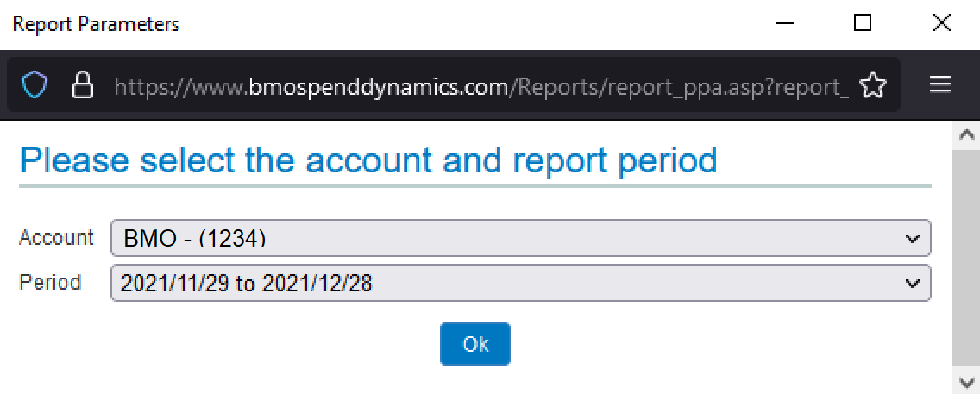980x394 pixels.
Task: Bookmark this page with the star icon
Action: (x=872, y=85)
